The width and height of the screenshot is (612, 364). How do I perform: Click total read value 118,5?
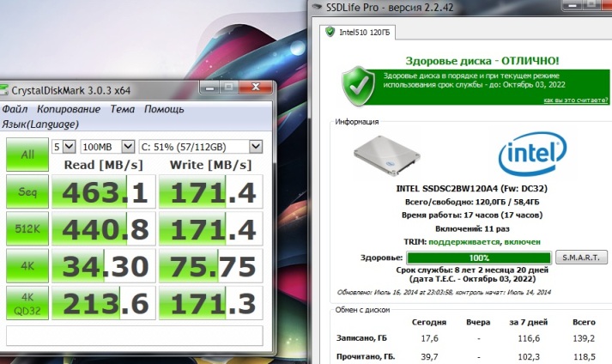pyautogui.click(x=585, y=357)
